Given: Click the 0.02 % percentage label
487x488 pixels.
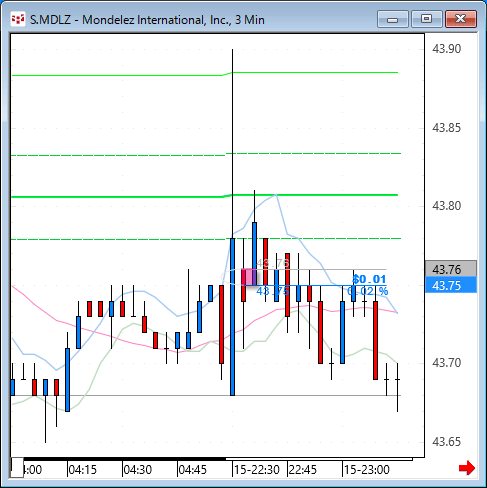Looking at the screenshot, I should tap(368, 291).
